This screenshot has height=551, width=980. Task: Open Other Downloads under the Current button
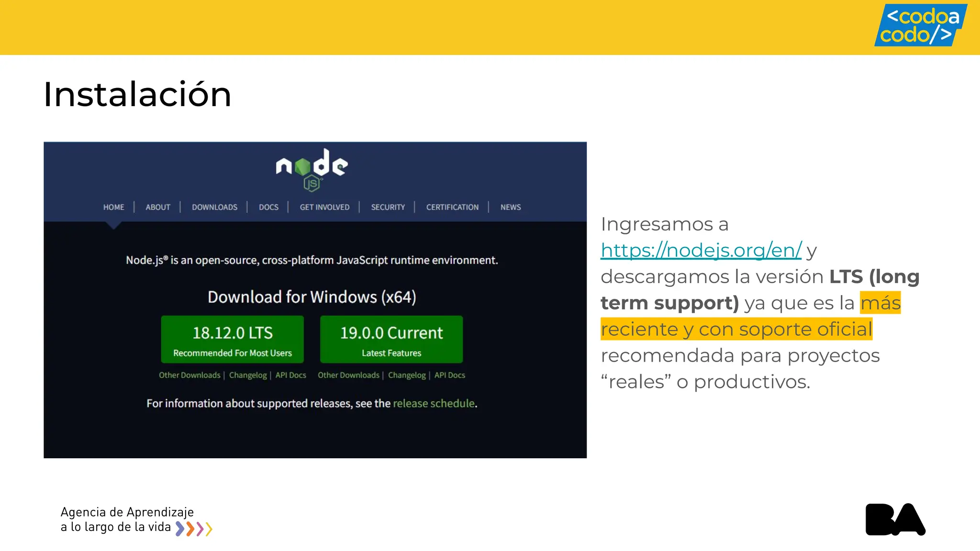(348, 375)
